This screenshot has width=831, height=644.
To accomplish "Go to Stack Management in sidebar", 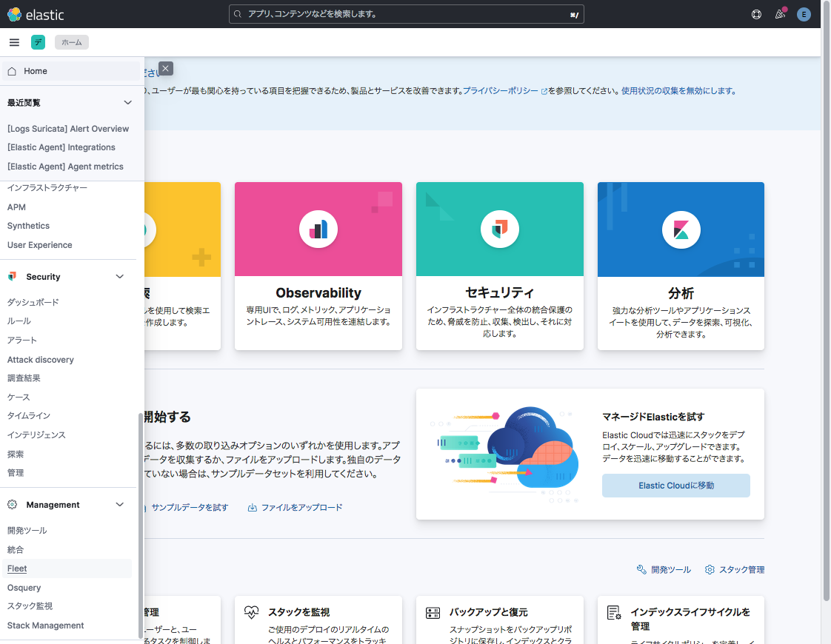I will pyautogui.click(x=46, y=625).
